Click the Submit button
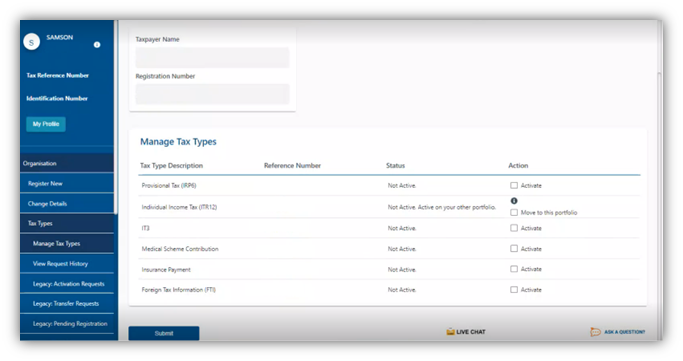The width and height of the screenshot is (683, 361). point(164,333)
